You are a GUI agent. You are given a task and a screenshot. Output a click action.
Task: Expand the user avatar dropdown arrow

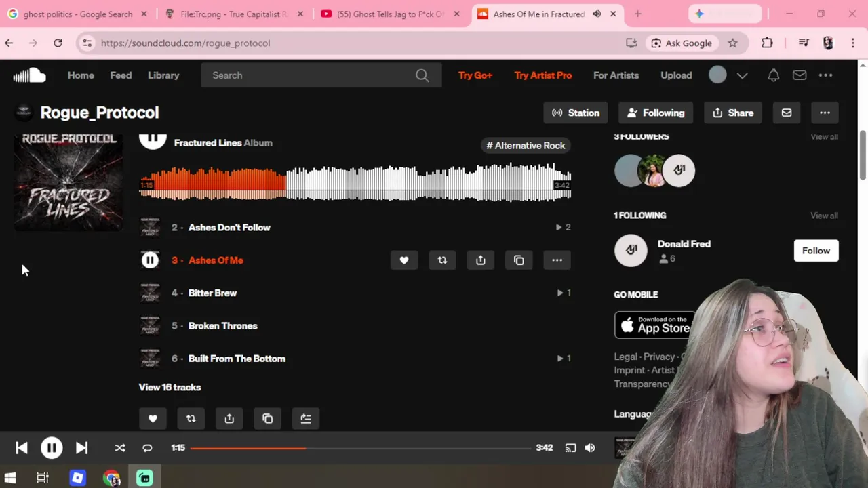coord(742,75)
